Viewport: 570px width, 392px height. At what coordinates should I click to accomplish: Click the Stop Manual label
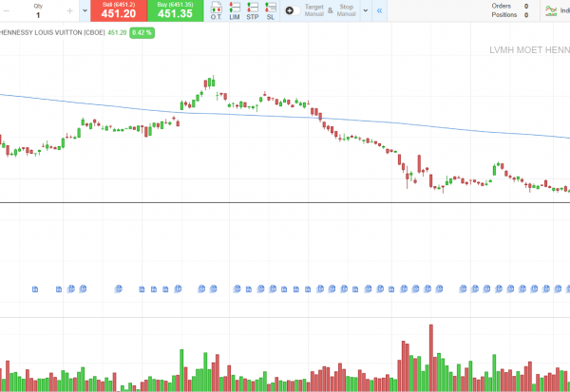click(x=346, y=10)
